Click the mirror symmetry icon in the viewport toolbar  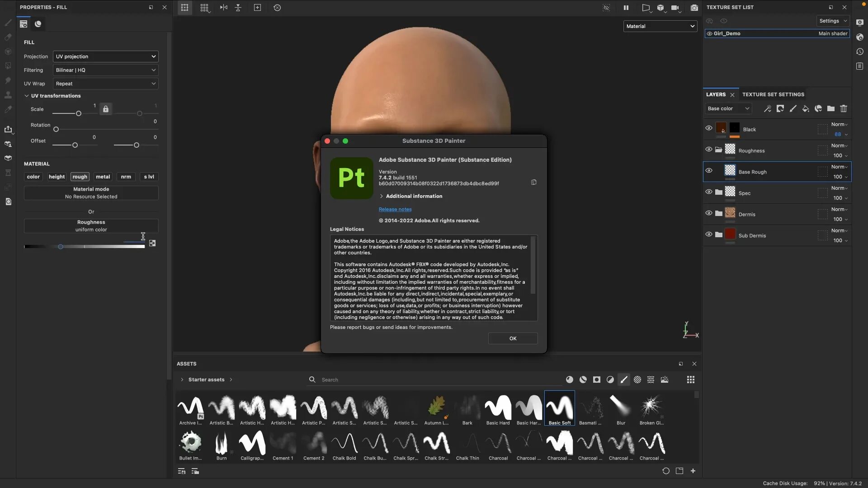click(224, 8)
